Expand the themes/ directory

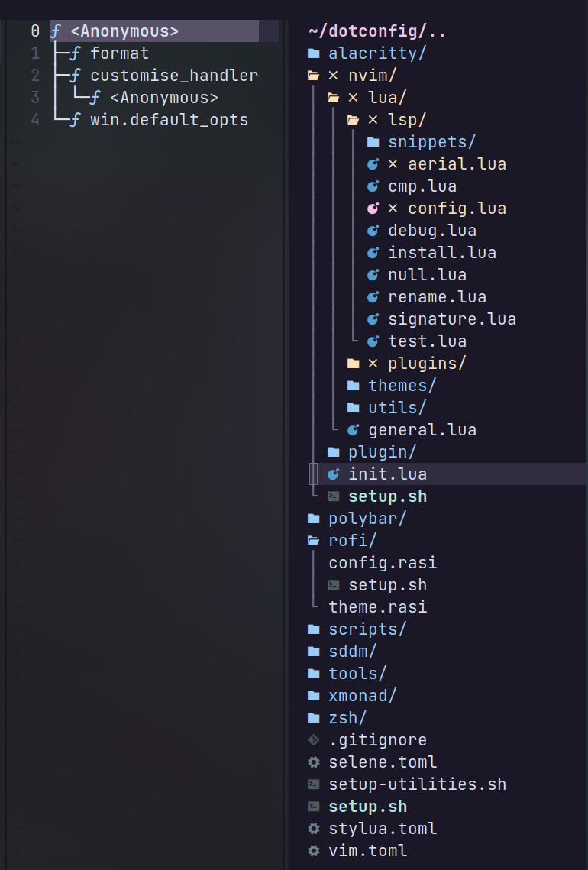[402, 385]
